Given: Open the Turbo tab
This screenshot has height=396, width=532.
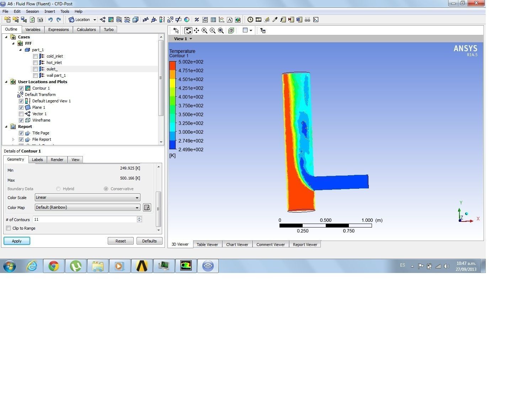Looking at the screenshot, I should pos(109,30).
